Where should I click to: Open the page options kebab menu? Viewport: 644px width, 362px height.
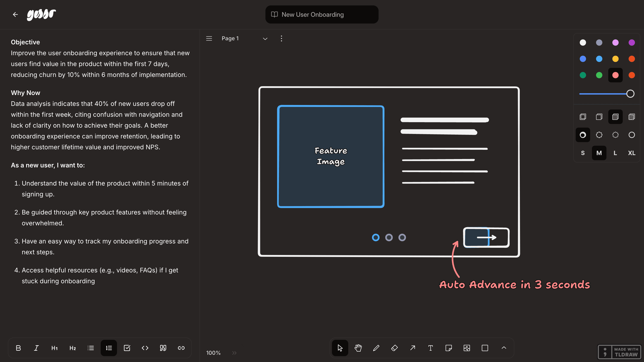(x=281, y=38)
